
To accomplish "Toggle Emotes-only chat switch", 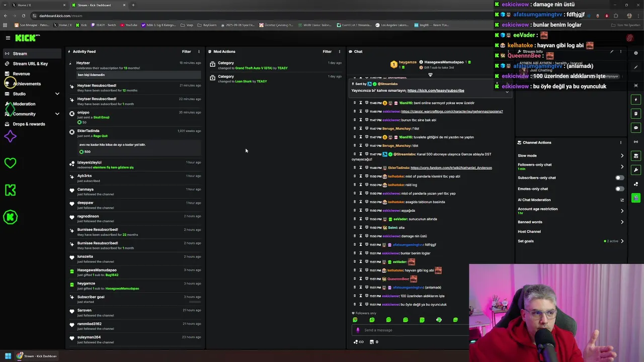I will (619, 189).
